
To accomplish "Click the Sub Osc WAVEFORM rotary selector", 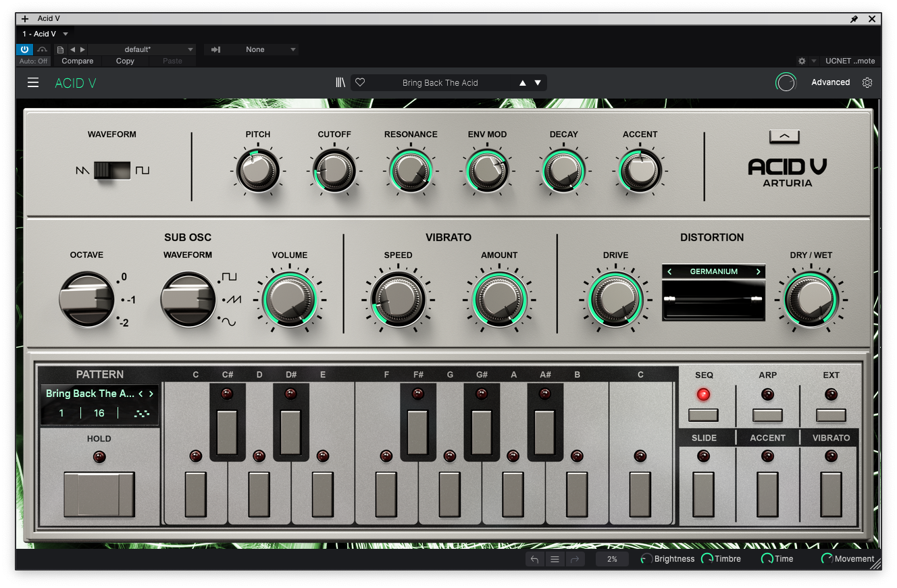I will [188, 299].
